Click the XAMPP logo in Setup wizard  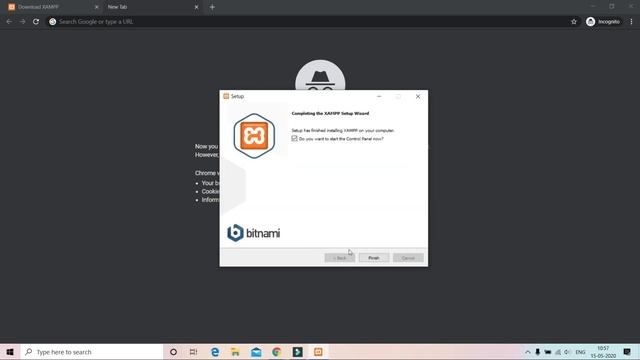pos(254,136)
